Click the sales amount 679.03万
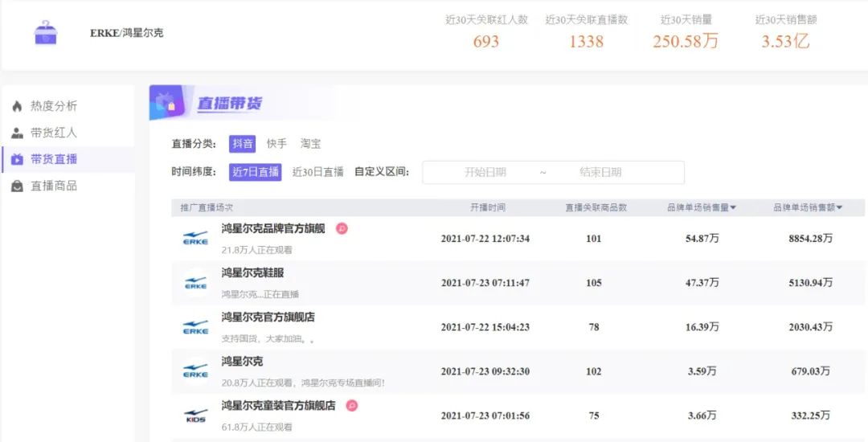This screenshot has height=442, width=868. pos(810,371)
